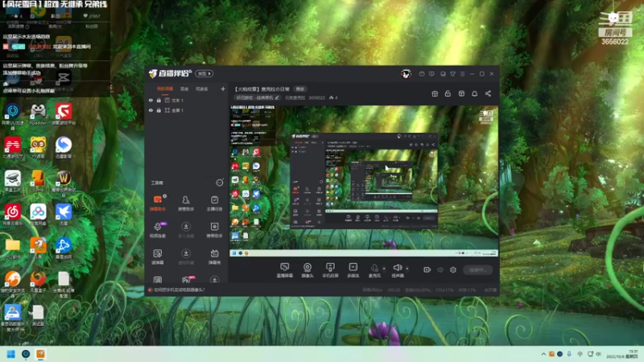The width and height of the screenshot is (644, 362).
Task: Click the download-arrow tool in the second tool row
Action: 186,230
